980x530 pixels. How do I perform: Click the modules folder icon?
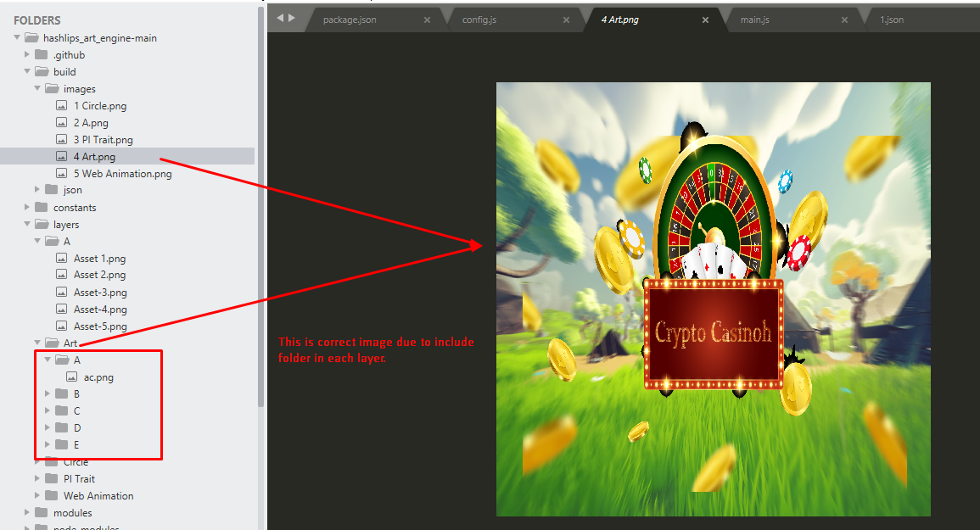point(42,512)
